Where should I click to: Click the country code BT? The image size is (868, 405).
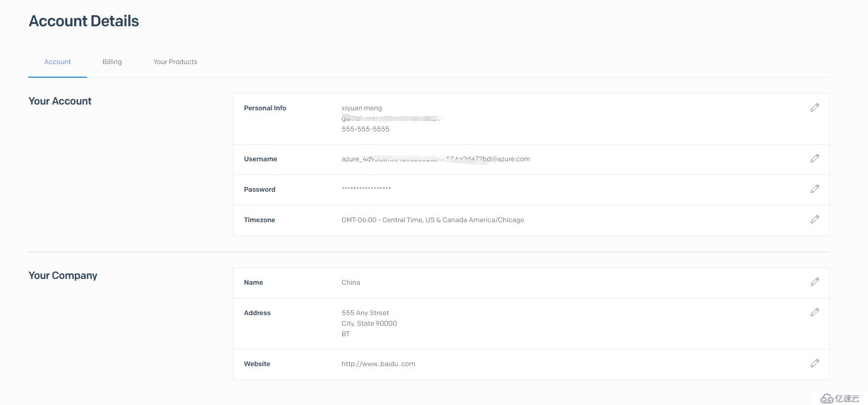(345, 334)
